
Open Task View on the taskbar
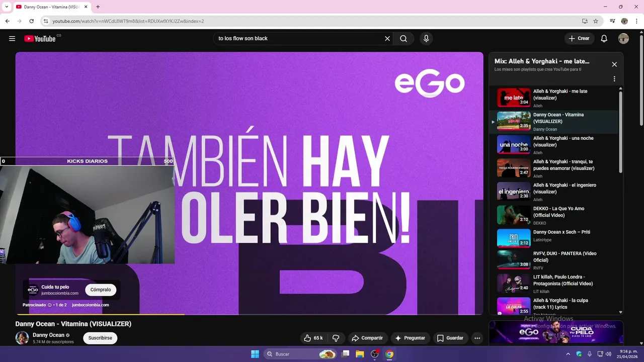tap(345, 354)
